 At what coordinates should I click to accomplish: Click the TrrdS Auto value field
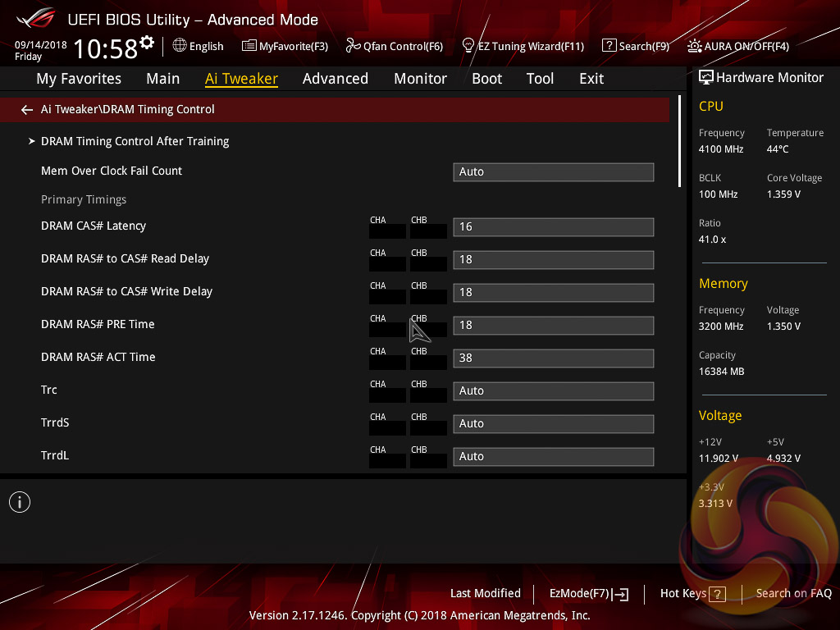pos(554,424)
